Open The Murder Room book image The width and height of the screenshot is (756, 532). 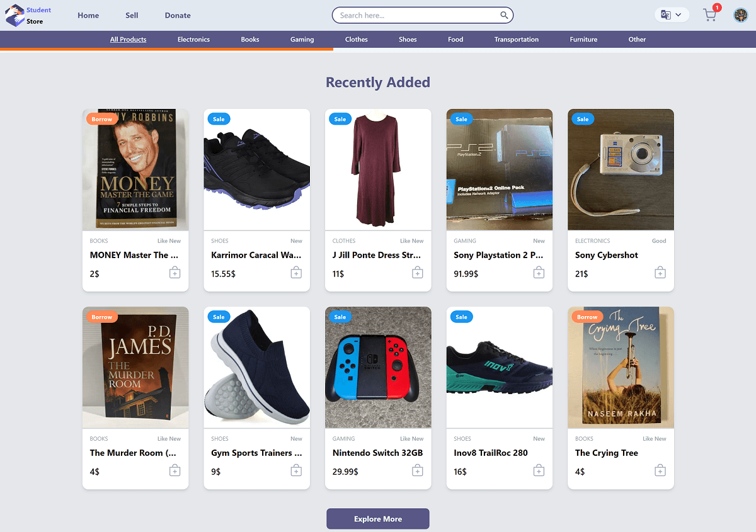[135, 367]
